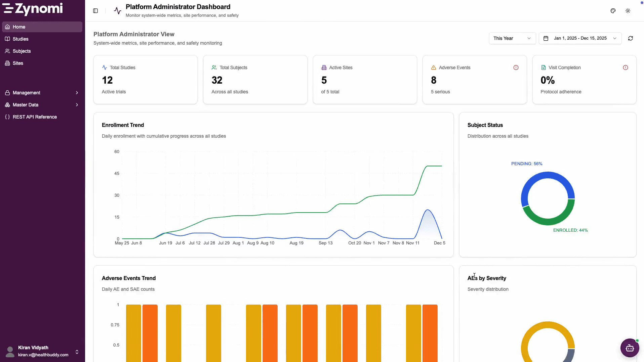Screen dimensions: 644x362
Task: Click the Visit Completion warning icon
Action: click(x=626, y=67)
